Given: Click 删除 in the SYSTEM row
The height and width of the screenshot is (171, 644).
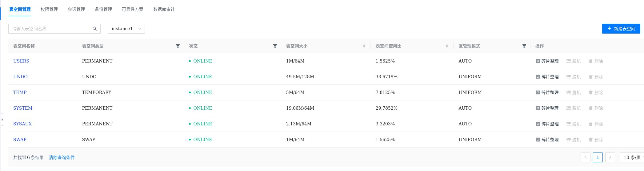Looking at the screenshot, I should [596, 108].
